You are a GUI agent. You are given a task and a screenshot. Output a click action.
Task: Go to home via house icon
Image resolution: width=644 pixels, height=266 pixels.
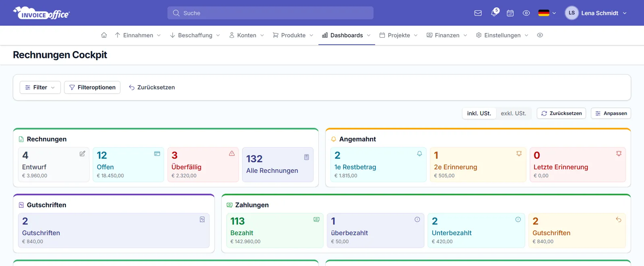point(104,35)
